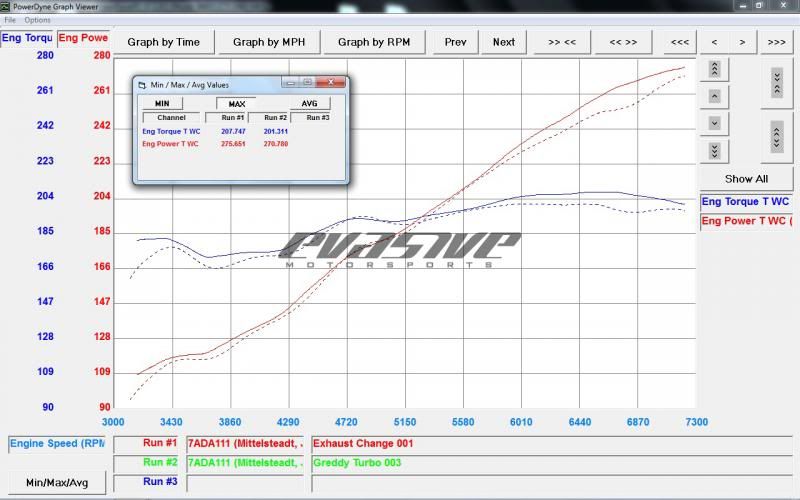Click the Min / Max / Avg window title icon
800x500 pixels.
[142, 85]
